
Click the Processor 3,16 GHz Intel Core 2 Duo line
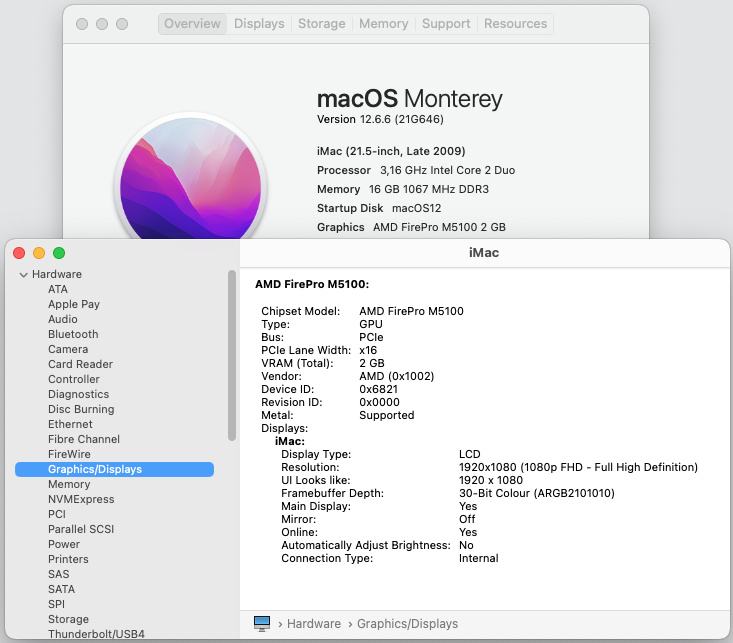pyautogui.click(x=416, y=170)
